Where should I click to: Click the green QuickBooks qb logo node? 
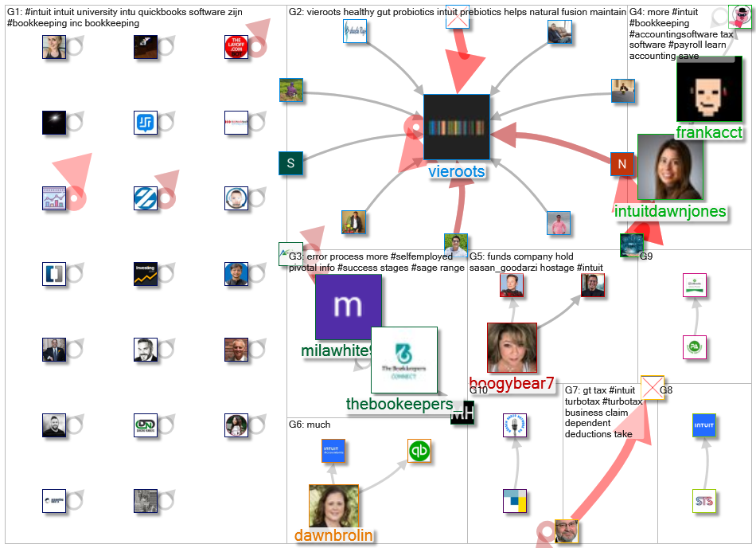(x=419, y=451)
